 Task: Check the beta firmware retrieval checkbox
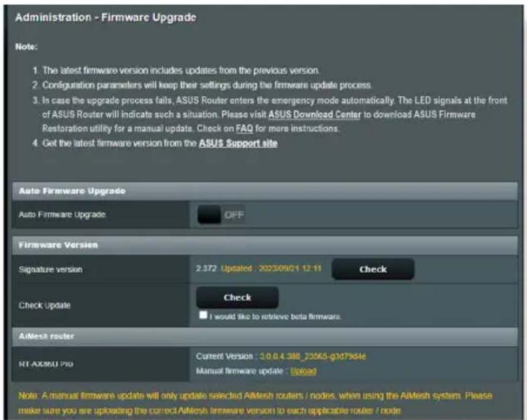203,315
